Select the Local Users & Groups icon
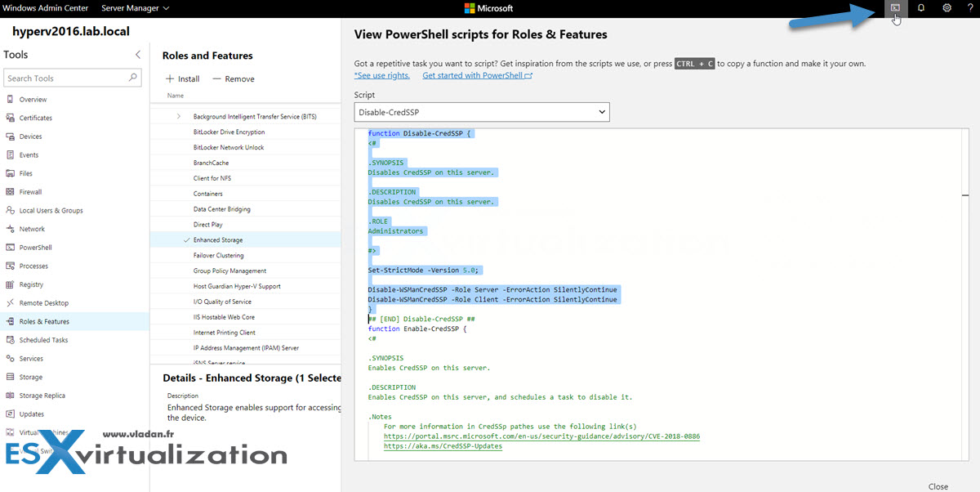This screenshot has width=980, height=492. 11,210
